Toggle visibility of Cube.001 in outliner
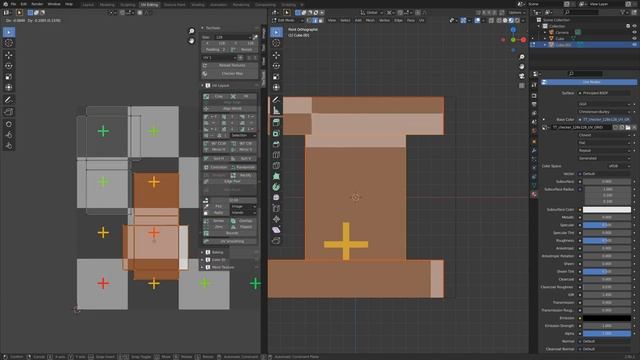Viewport: 640px width, 360px height. pyautogui.click(x=634, y=44)
